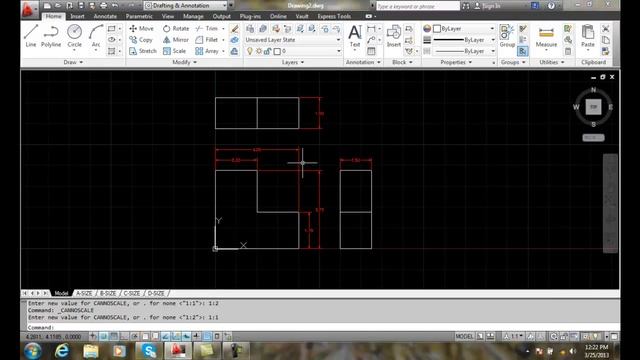Viewport: 640px width, 360px height.
Task: Select the Line drawing tool
Action: click(x=31, y=36)
